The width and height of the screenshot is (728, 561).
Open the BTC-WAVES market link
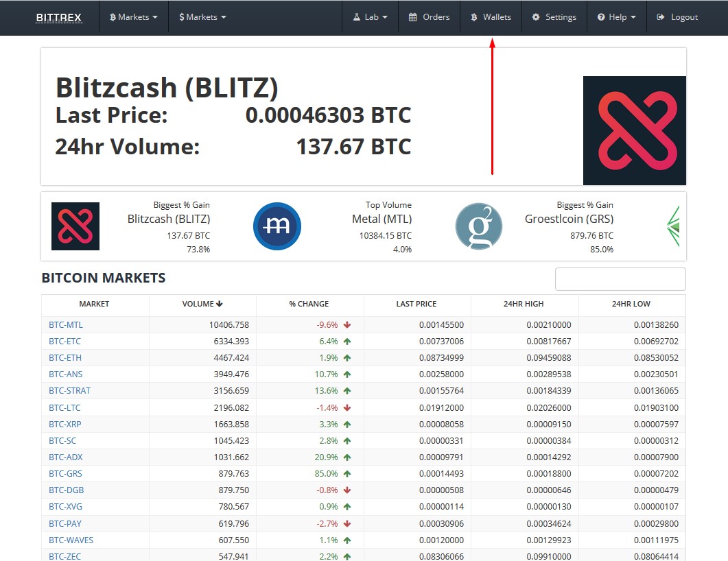pyautogui.click(x=71, y=540)
